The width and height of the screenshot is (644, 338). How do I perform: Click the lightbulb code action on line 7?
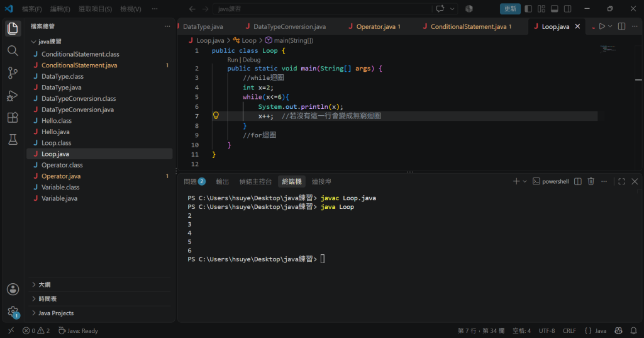click(x=216, y=116)
